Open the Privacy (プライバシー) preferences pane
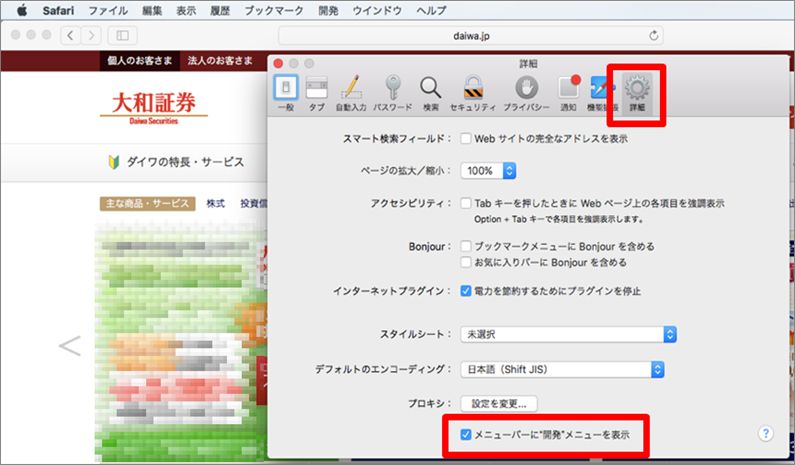The height and width of the screenshot is (465, 795). [x=526, y=93]
